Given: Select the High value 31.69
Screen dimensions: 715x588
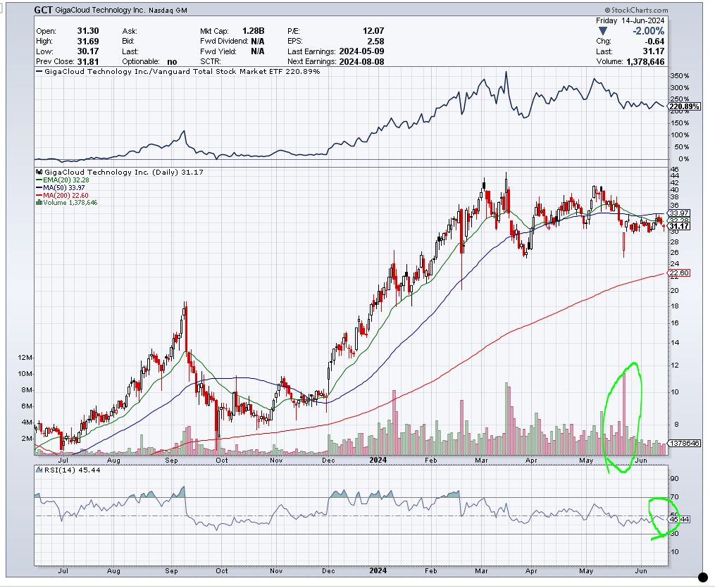Looking at the screenshot, I should pos(88,41).
